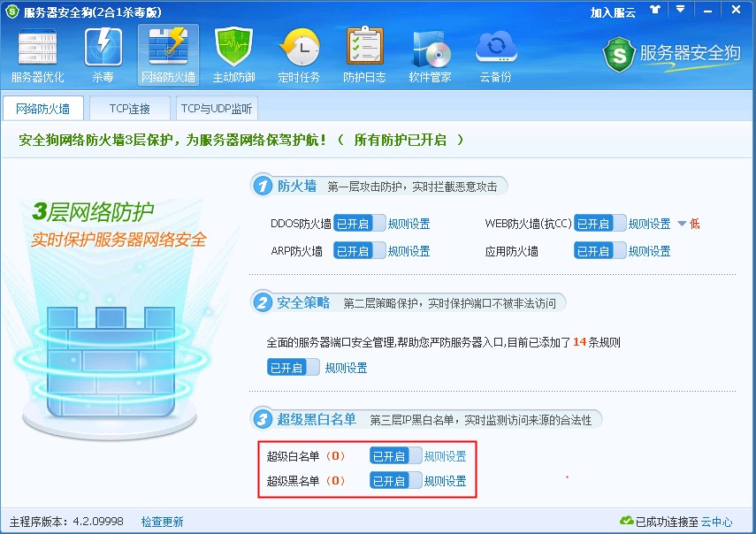Screen dimensions: 756x534
Task: Click the 云中心 link in status bar
Action: [x=716, y=522]
